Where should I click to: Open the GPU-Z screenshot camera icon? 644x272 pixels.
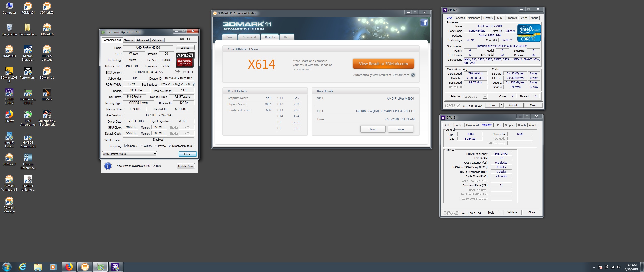(x=181, y=39)
